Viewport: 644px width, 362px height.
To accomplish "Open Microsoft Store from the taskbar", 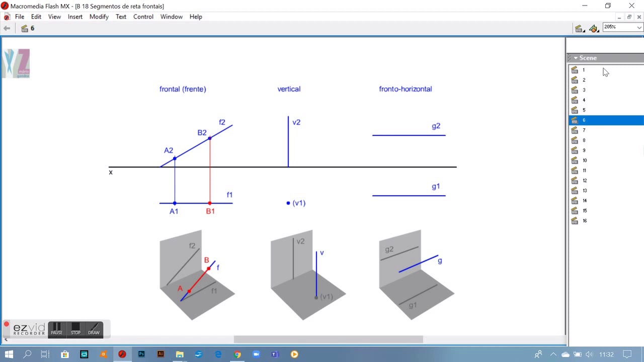I will click(x=65, y=354).
